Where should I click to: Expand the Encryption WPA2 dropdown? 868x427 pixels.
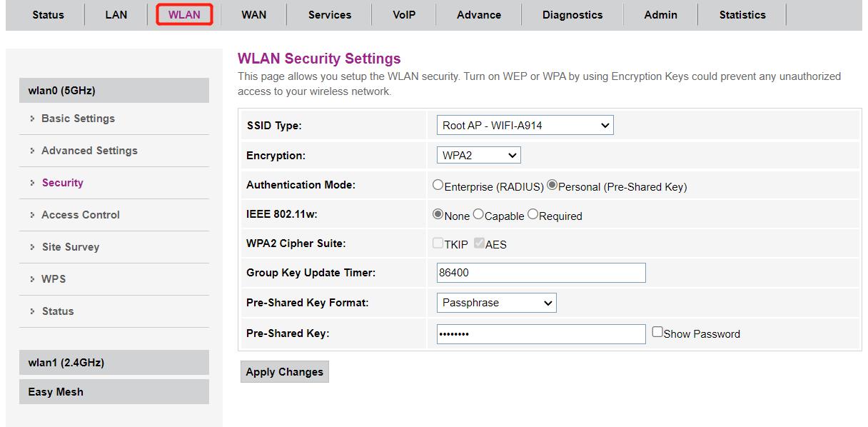pos(478,155)
